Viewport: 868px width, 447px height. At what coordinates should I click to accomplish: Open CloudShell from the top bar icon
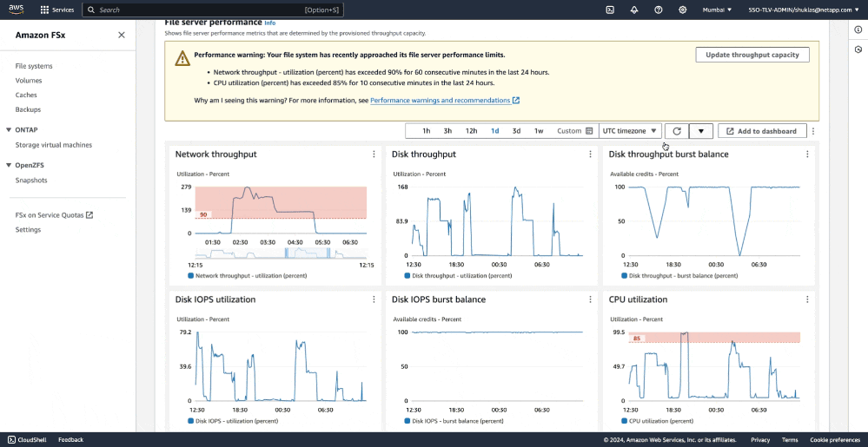[610, 10]
